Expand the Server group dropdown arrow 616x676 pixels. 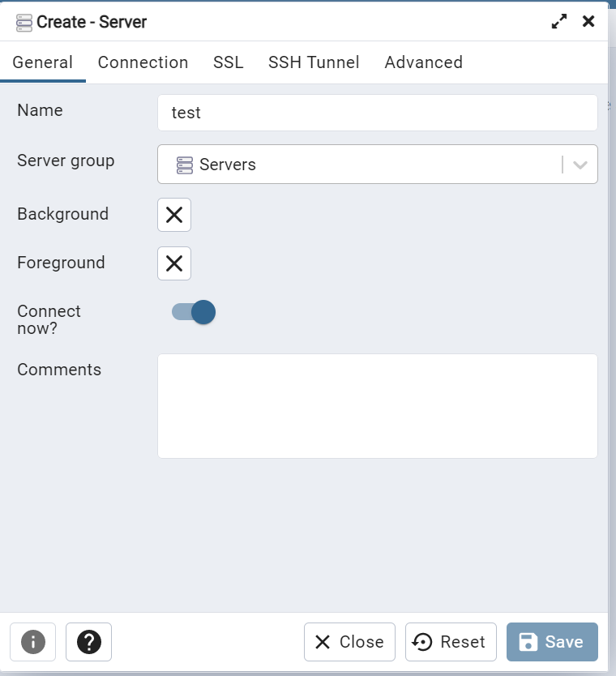(580, 165)
